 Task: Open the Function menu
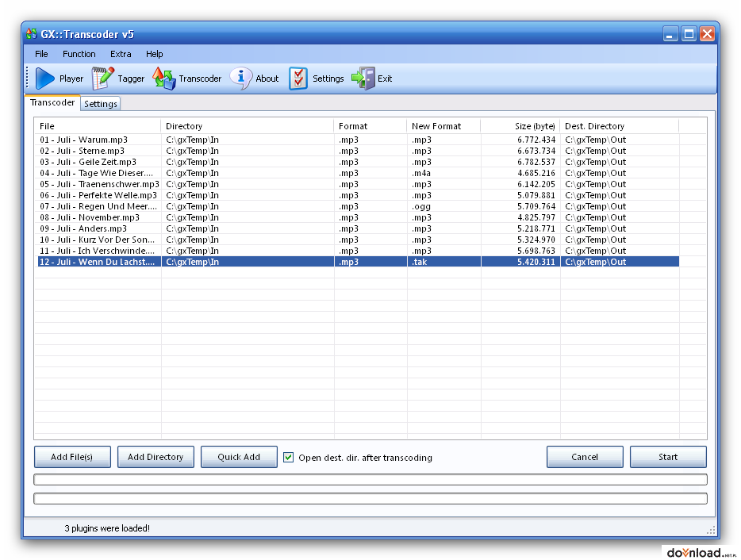(79, 54)
